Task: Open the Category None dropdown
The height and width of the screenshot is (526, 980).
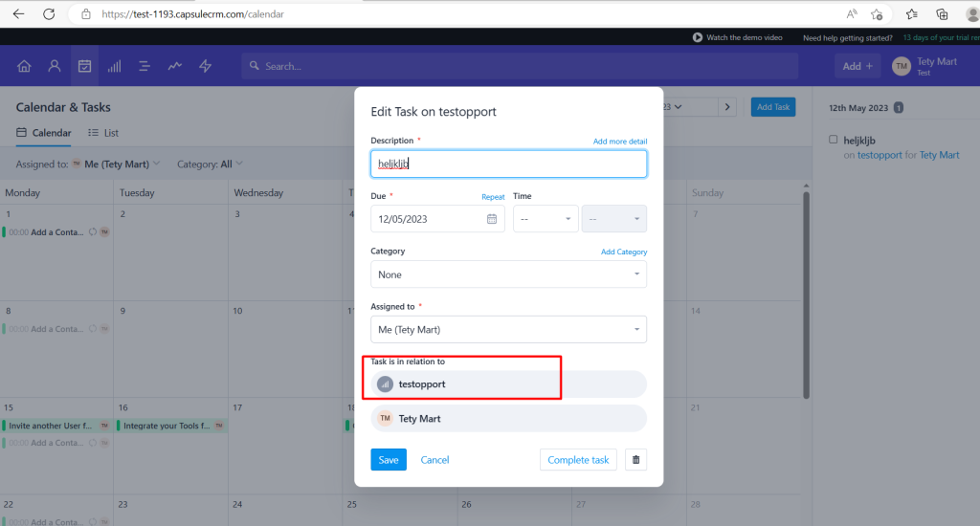Action: click(509, 274)
